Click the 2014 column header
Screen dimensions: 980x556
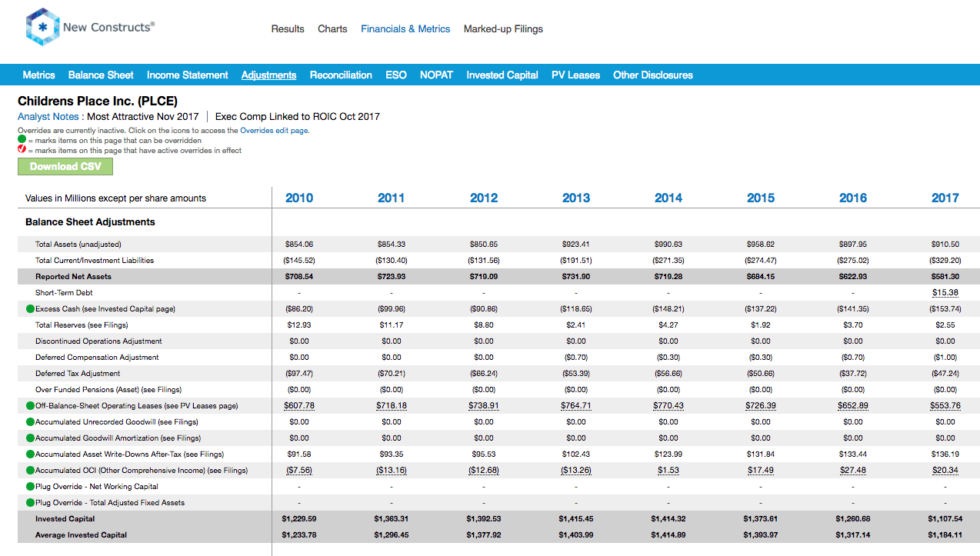668,198
